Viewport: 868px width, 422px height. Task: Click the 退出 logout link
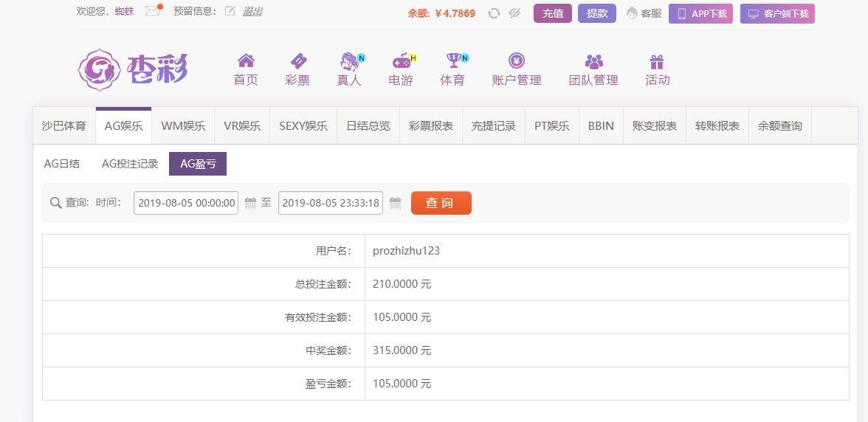(252, 11)
